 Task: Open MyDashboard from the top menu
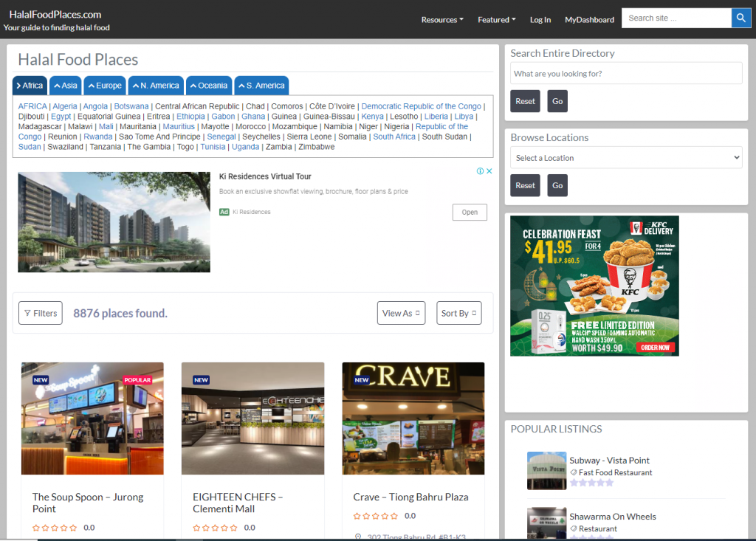(x=589, y=20)
